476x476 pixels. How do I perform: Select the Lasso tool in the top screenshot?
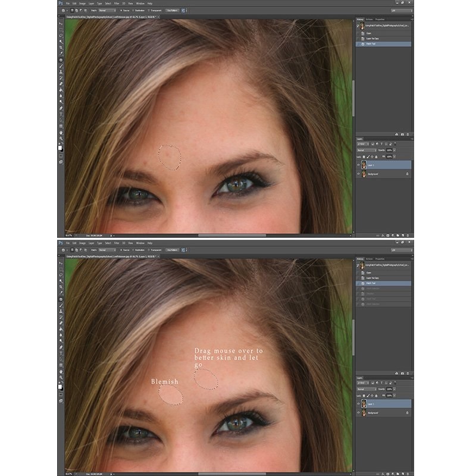pos(61,36)
